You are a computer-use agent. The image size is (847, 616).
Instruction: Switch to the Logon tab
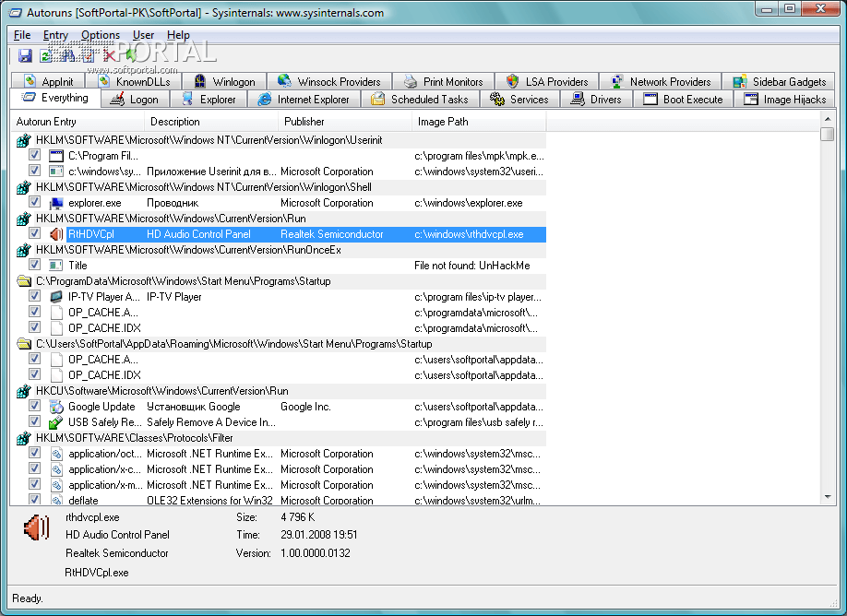(135, 100)
